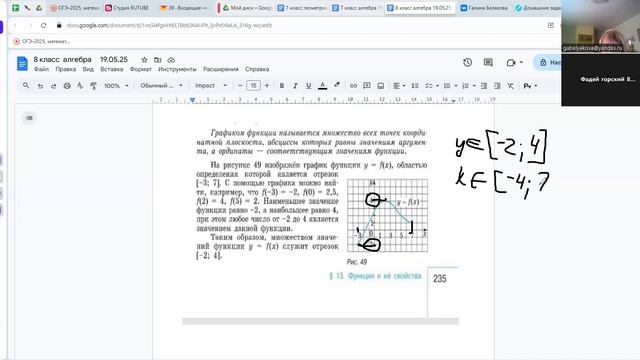Open the "ОГЭ-2025" bookmark in bookmarks bar
This screenshot has height=360, width=640.
pyautogui.click(x=41, y=41)
